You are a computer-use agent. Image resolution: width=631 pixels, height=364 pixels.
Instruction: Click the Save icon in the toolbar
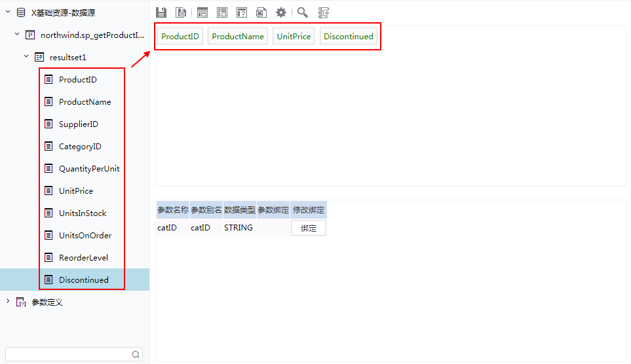tap(161, 12)
